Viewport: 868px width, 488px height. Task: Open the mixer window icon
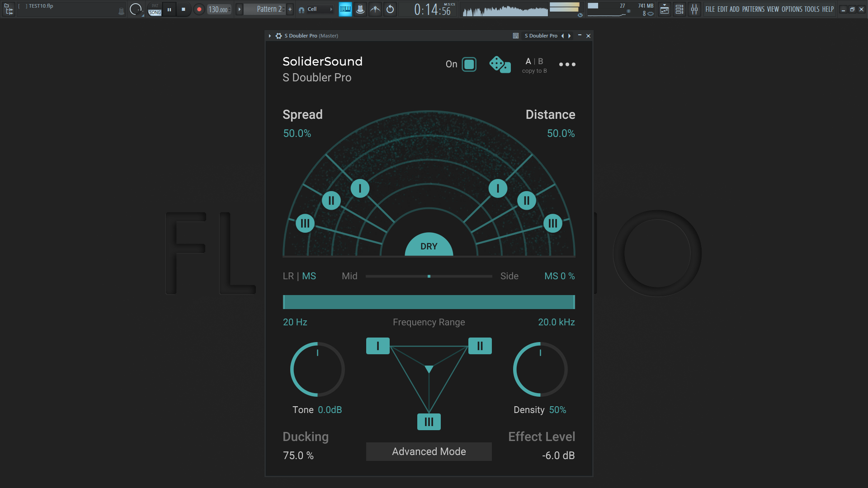pyautogui.click(x=694, y=9)
